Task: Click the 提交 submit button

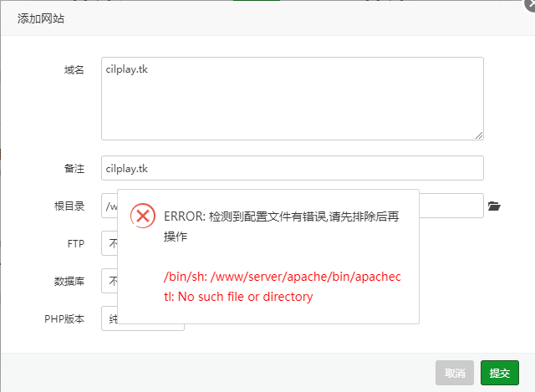Action: 500,373
